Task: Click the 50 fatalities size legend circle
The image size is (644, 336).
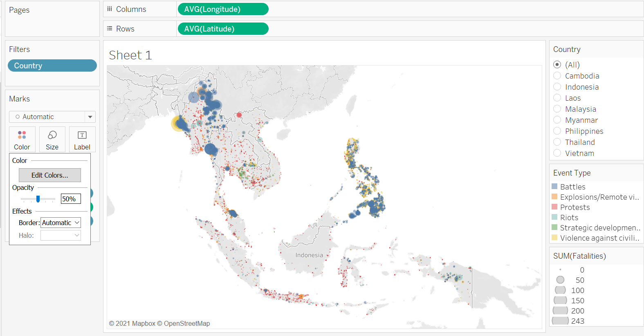Action: [x=560, y=280]
